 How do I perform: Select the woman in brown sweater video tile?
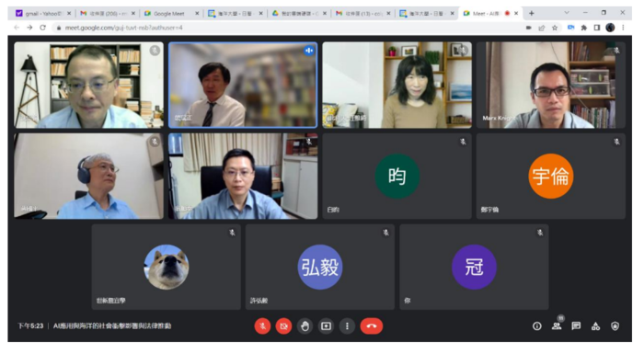(397, 85)
